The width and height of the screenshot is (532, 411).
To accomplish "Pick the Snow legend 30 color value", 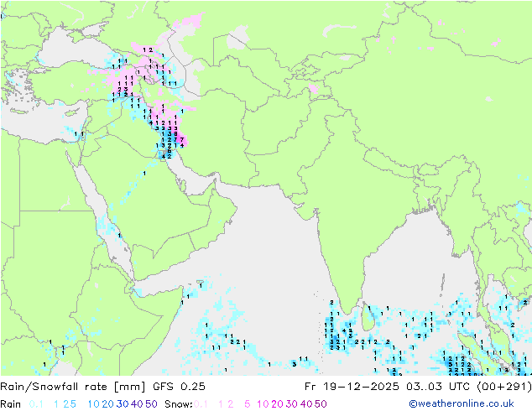I will [x=292, y=404].
